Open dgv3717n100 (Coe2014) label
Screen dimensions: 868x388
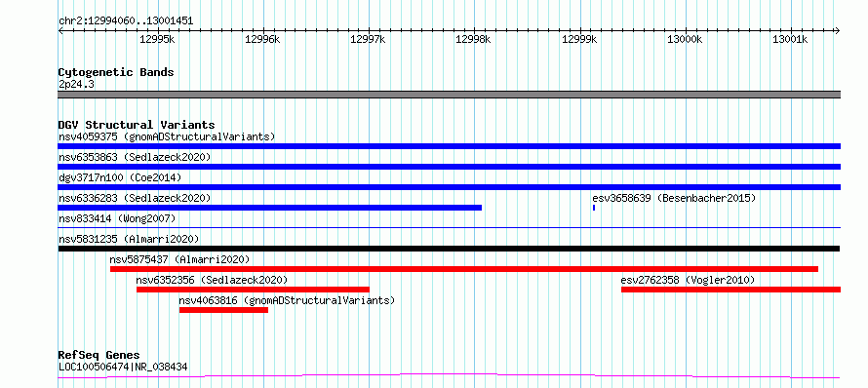[120, 177]
